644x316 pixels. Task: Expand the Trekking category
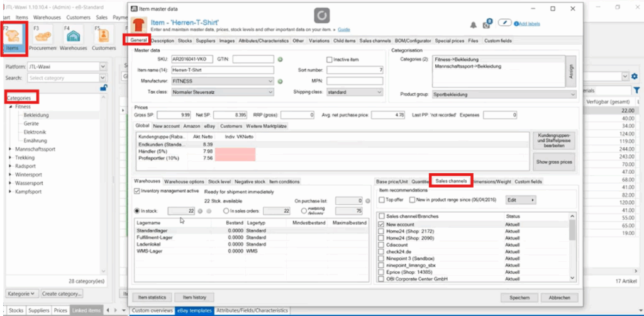point(10,157)
